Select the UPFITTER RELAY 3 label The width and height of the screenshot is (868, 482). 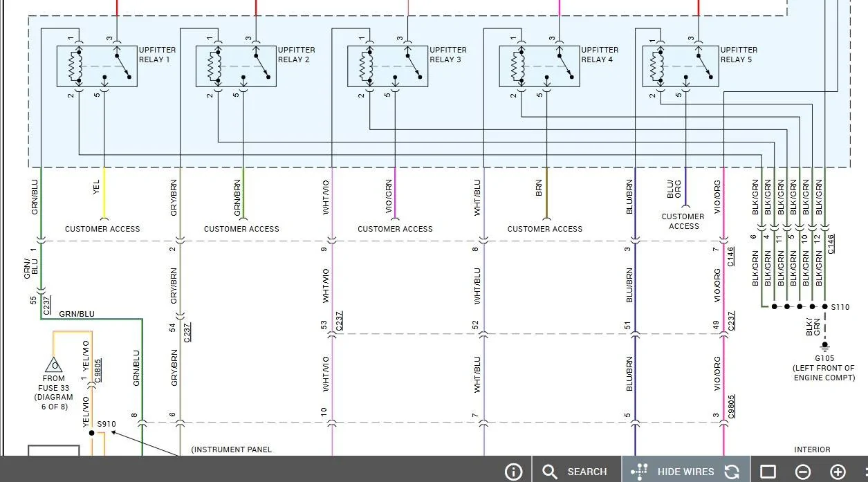coord(447,55)
